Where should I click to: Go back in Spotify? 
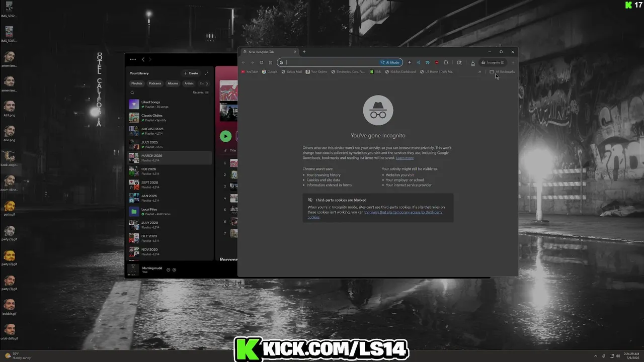tap(143, 59)
